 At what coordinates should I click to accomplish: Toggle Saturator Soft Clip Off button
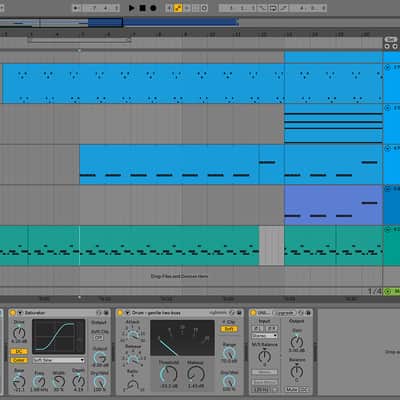tap(98, 338)
